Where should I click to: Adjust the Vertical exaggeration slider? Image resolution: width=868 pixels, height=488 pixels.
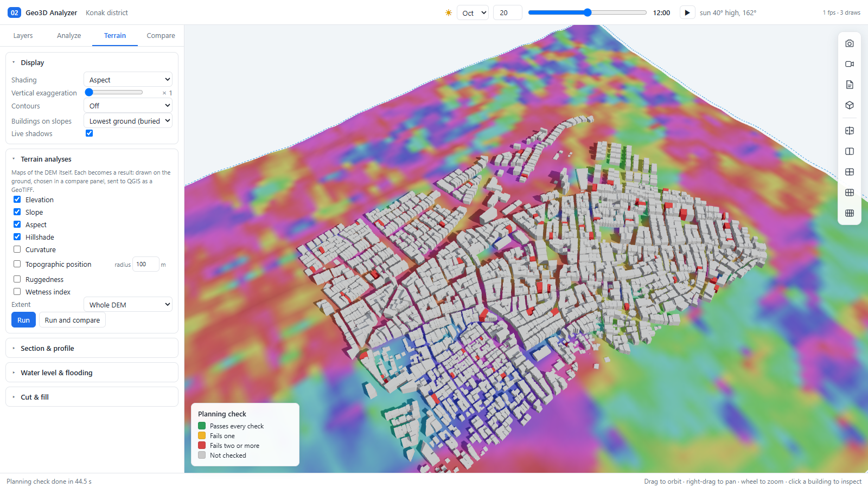click(x=114, y=93)
